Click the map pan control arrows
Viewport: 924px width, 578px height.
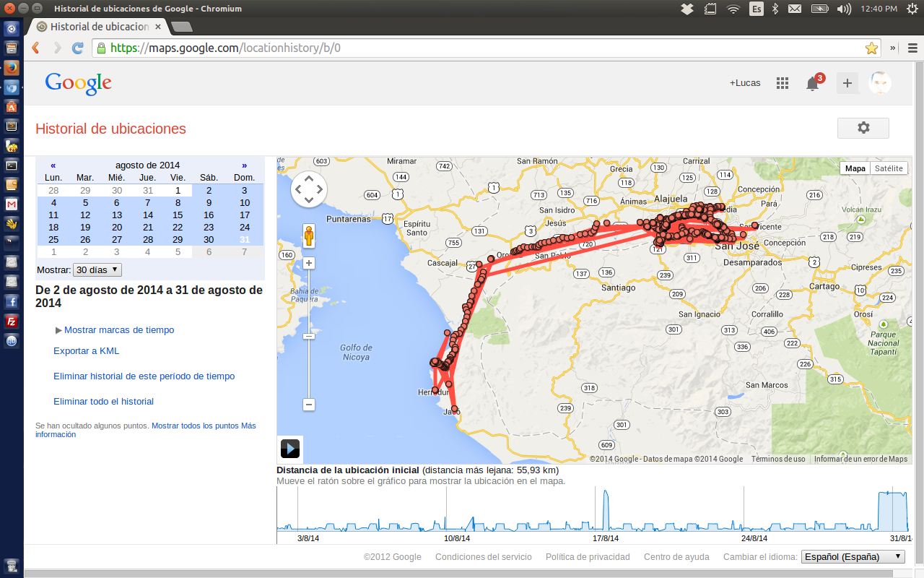pyautogui.click(x=309, y=189)
